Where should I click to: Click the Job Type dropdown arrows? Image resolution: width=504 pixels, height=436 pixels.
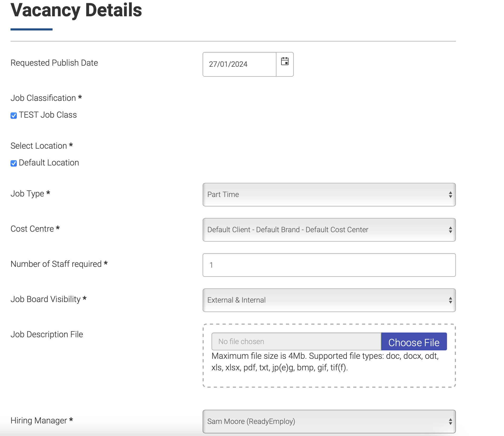[x=450, y=194]
